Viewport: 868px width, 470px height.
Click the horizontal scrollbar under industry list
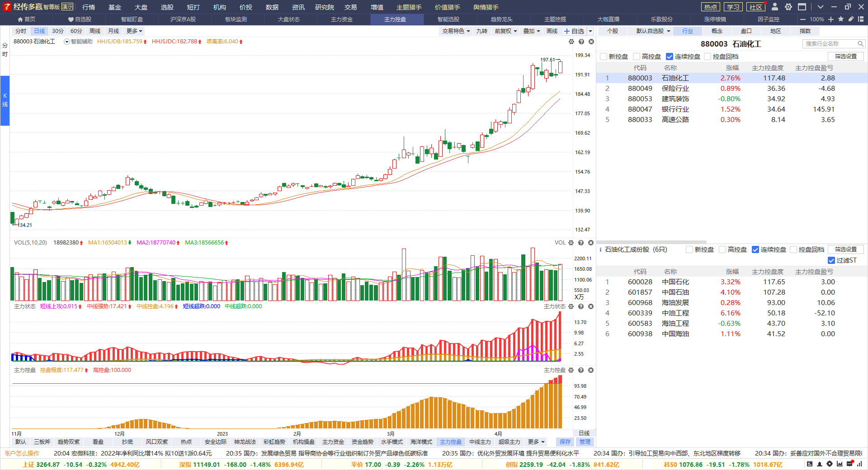pyautogui.click(x=651, y=242)
